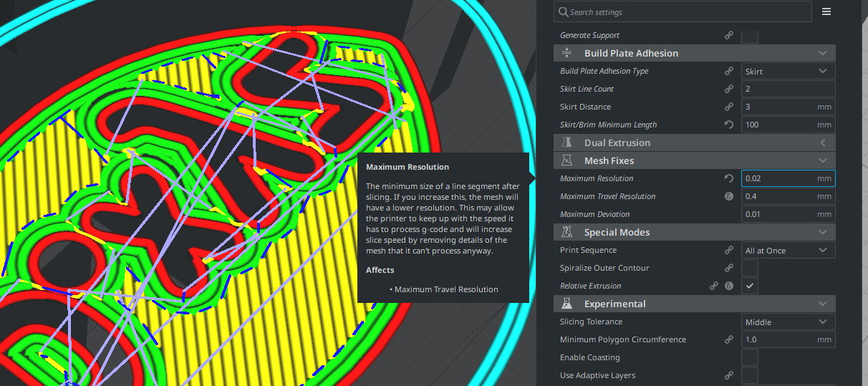Click link icon for Minimum Polygon Circumference
Viewport: 868px width, 386px height.
(729, 339)
